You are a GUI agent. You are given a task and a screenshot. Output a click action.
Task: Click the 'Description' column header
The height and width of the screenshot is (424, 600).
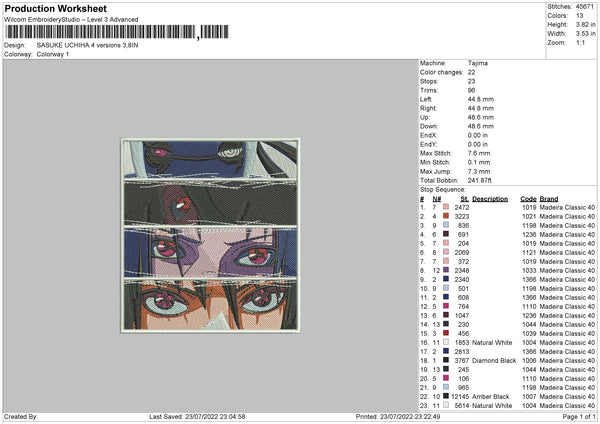point(490,199)
